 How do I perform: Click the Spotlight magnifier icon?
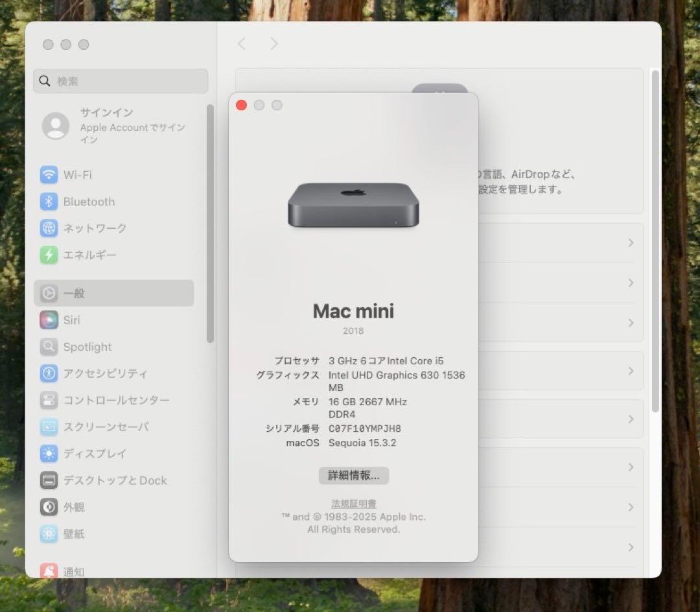[x=49, y=347]
